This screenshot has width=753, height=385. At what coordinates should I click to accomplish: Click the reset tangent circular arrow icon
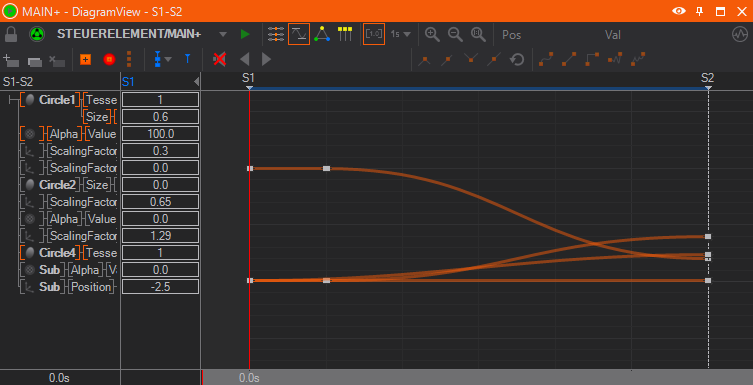point(517,60)
